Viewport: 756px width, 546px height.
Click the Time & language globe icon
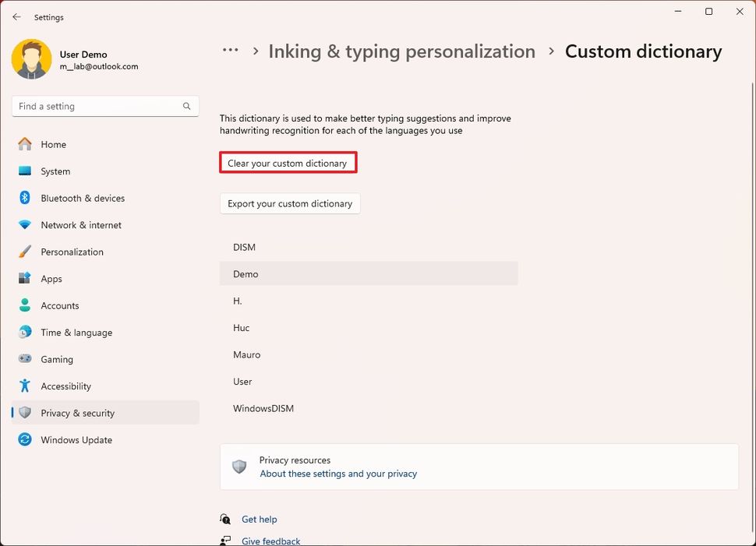click(25, 333)
